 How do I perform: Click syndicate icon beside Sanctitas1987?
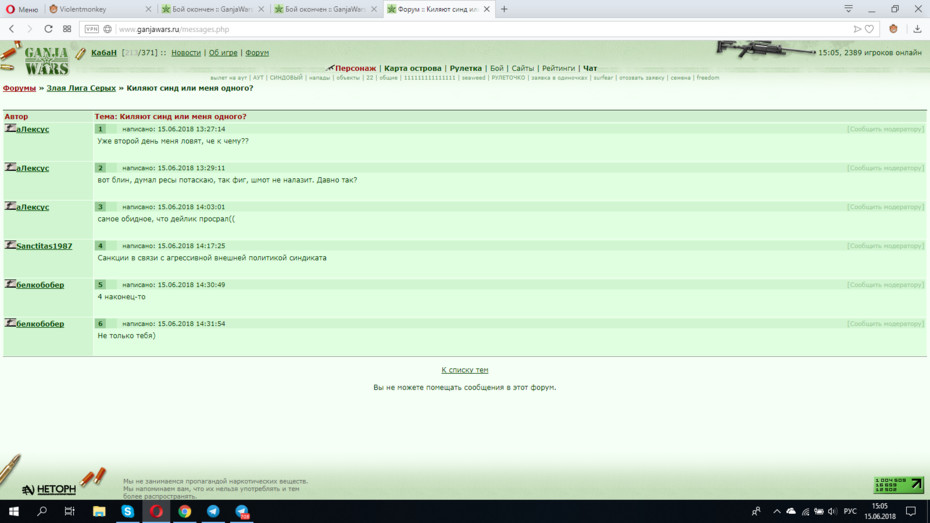pos(10,245)
